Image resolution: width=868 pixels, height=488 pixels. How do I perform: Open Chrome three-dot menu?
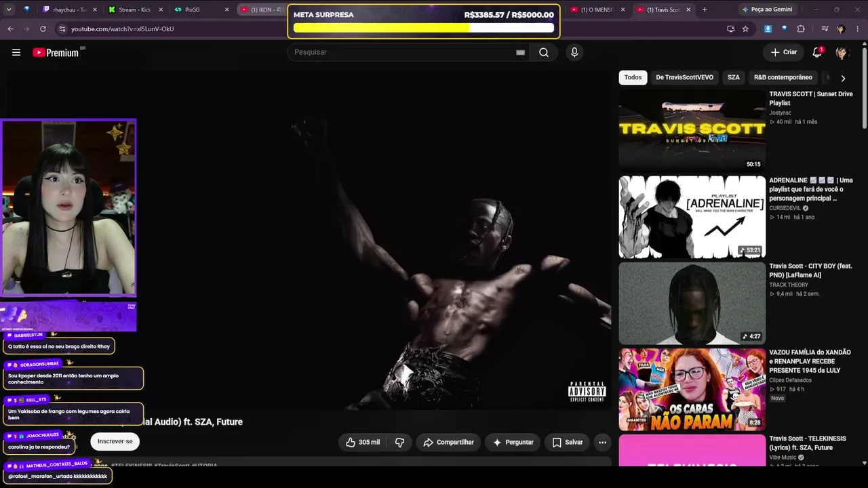pyautogui.click(x=858, y=28)
